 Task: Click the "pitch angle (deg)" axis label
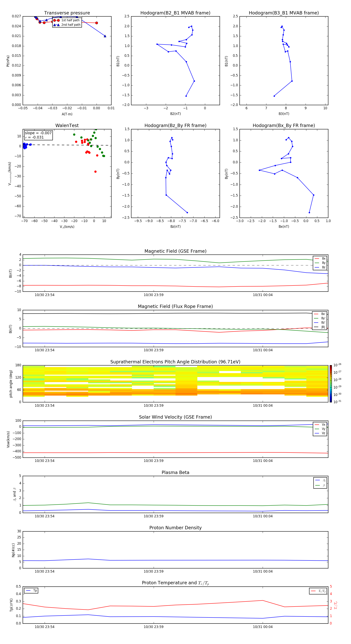click(11, 384)
